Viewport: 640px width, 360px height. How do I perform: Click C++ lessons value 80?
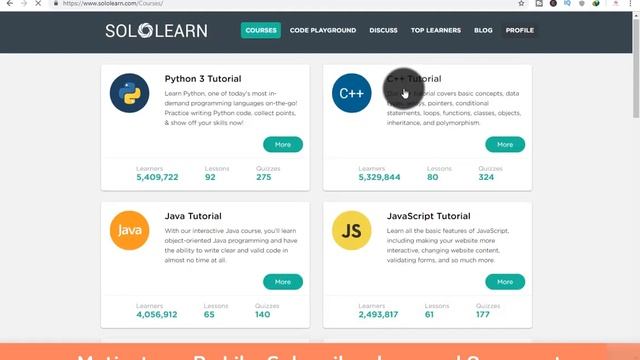tap(433, 177)
